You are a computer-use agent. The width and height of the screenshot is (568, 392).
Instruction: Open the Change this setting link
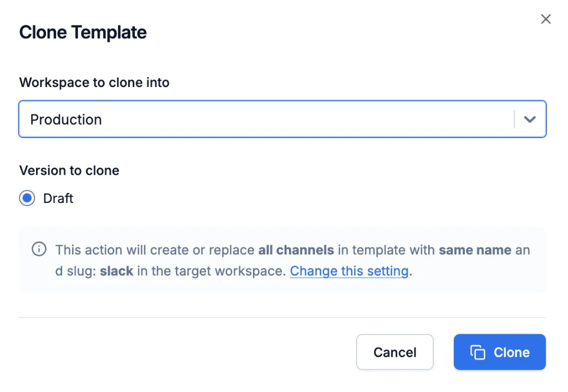point(349,271)
